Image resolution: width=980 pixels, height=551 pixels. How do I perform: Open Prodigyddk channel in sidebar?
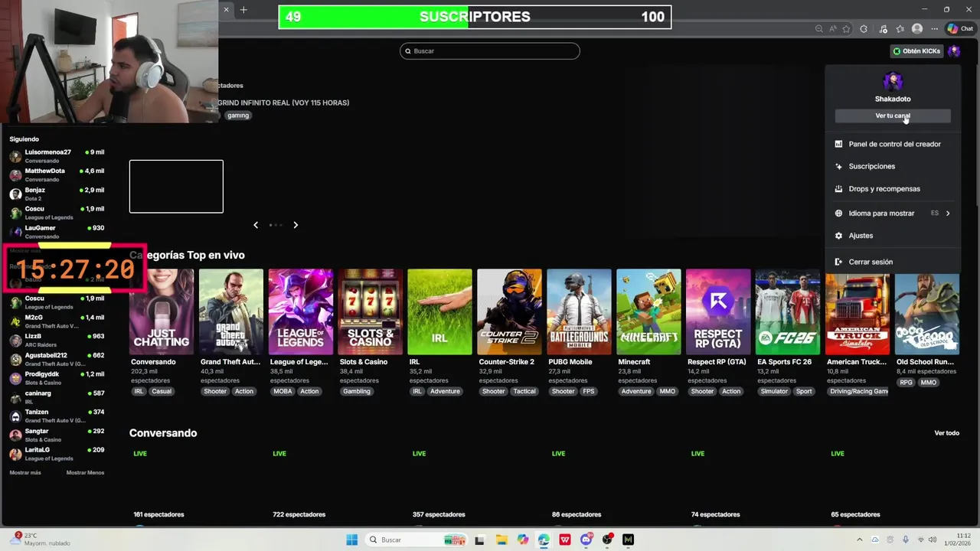point(57,377)
